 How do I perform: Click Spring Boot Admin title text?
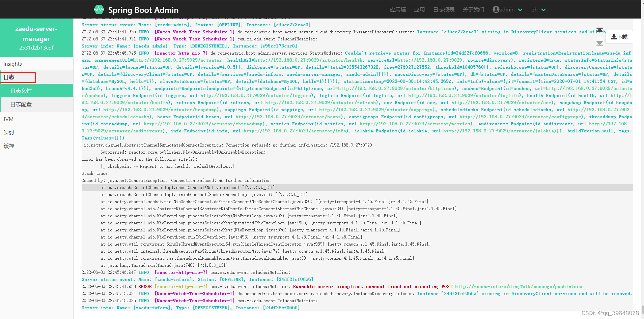[143, 10]
